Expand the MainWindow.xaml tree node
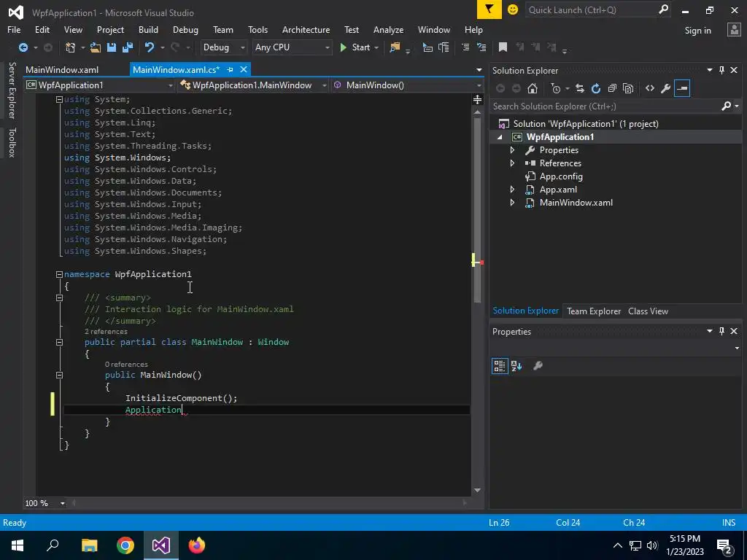The width and height of the screenshot is (747, 560). [513, 203]
